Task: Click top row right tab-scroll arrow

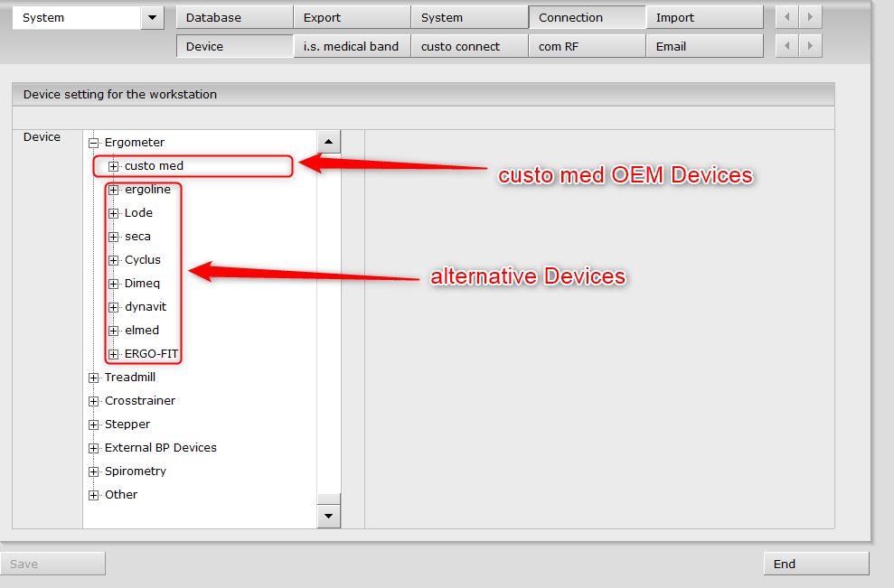Action: pos(810,17)
